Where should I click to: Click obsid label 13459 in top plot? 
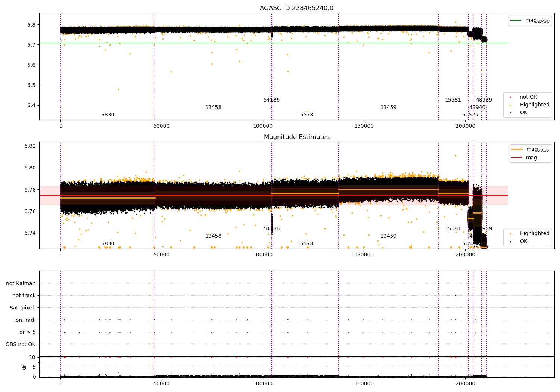pos(388,108)
